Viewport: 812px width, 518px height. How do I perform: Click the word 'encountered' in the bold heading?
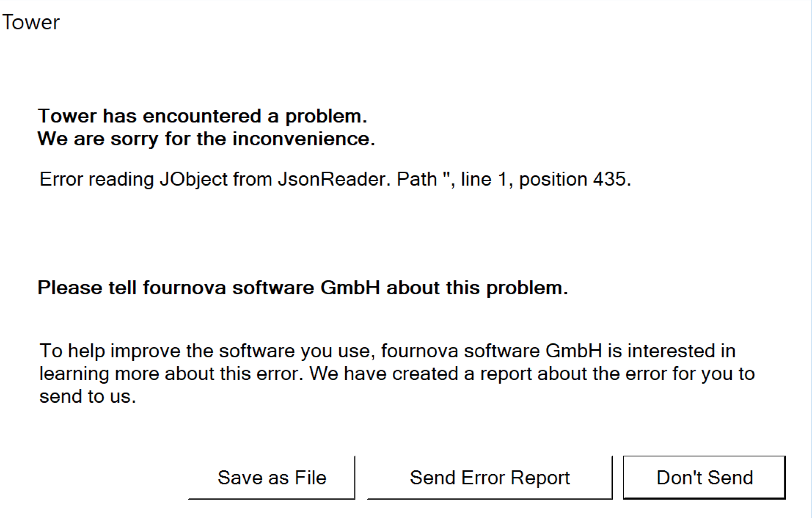click(202, 116)
